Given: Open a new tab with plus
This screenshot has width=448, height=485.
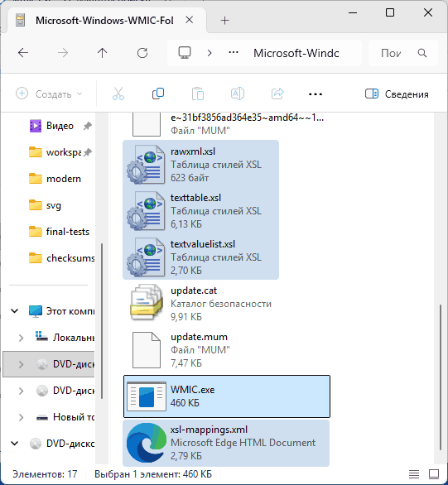Looking at the screenshot, I should pos(225,21).
